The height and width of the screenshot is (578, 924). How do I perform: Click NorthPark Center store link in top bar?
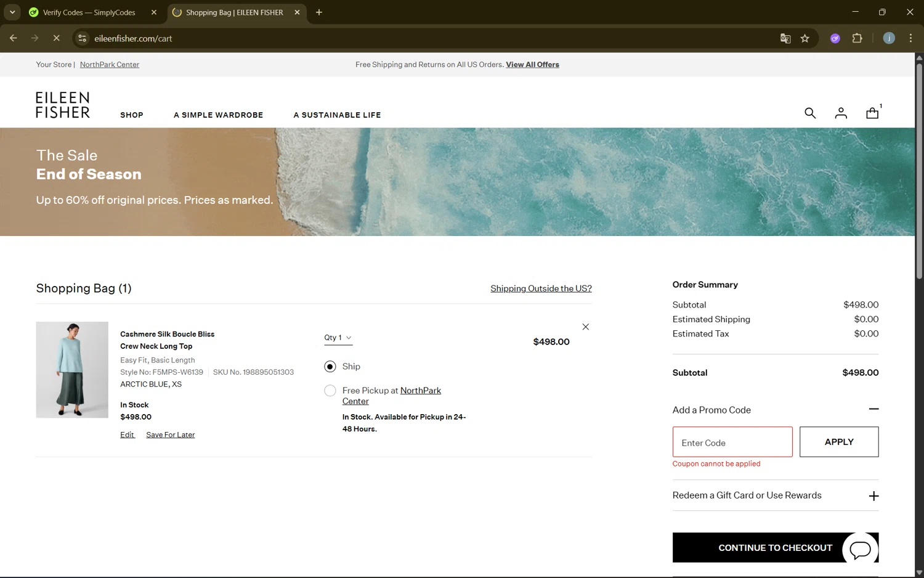tap(110, 65)
